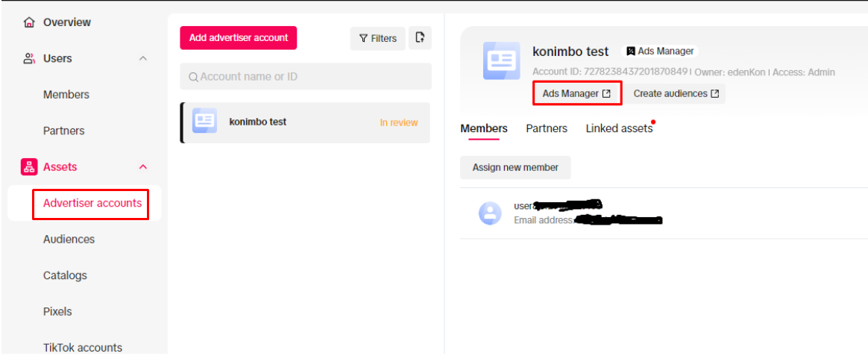Switch to the Partners tab
This screenshot has height=359, width=868.
547,128
